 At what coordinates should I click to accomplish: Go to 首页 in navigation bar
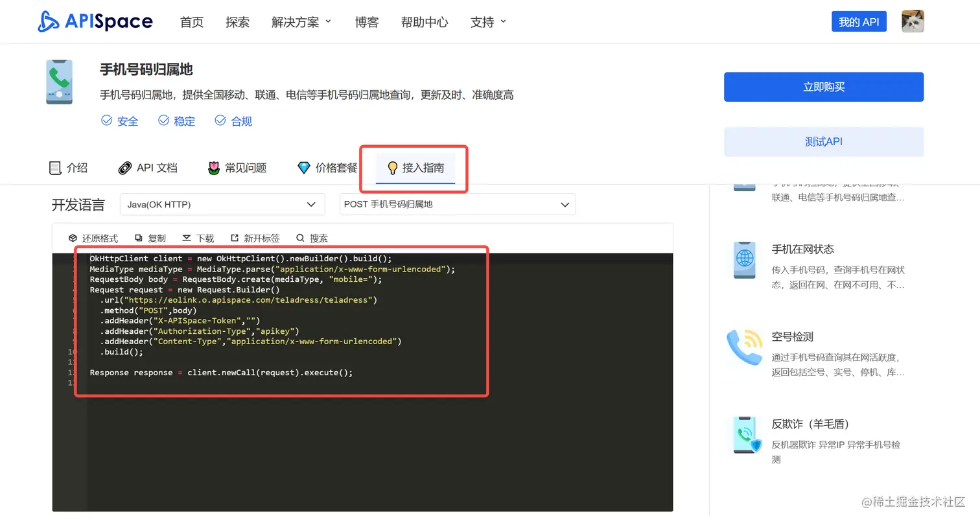point(192,22)
